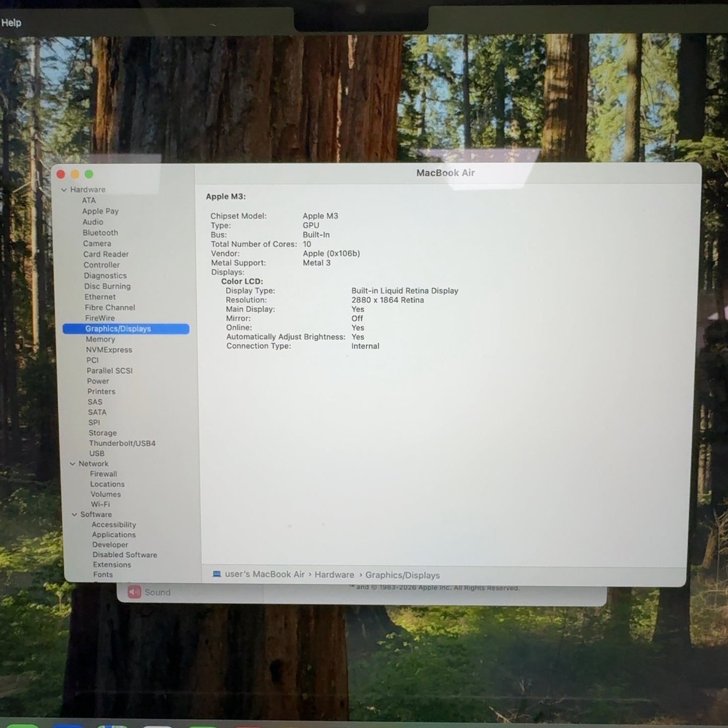Click the Sound icon in the back window
728x728 pixels.
click(134, 592)
